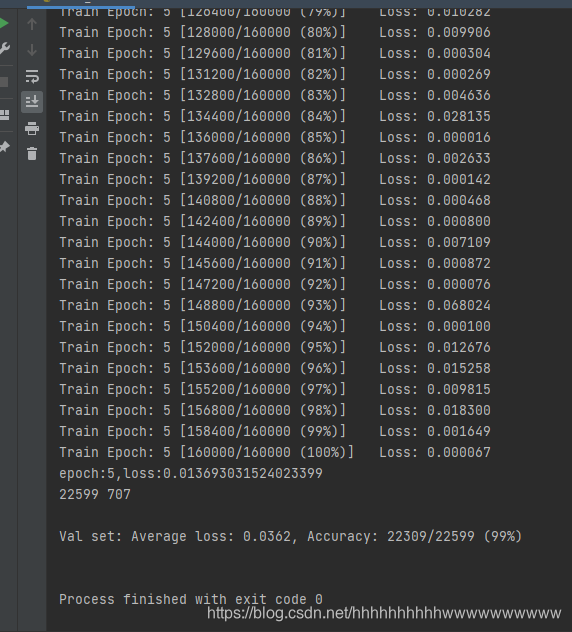Image resolution: width=572 pixels, height=632 pixels.
Task: Select the 136000/160000 (85%) log line
Action: tap(275, 137)
